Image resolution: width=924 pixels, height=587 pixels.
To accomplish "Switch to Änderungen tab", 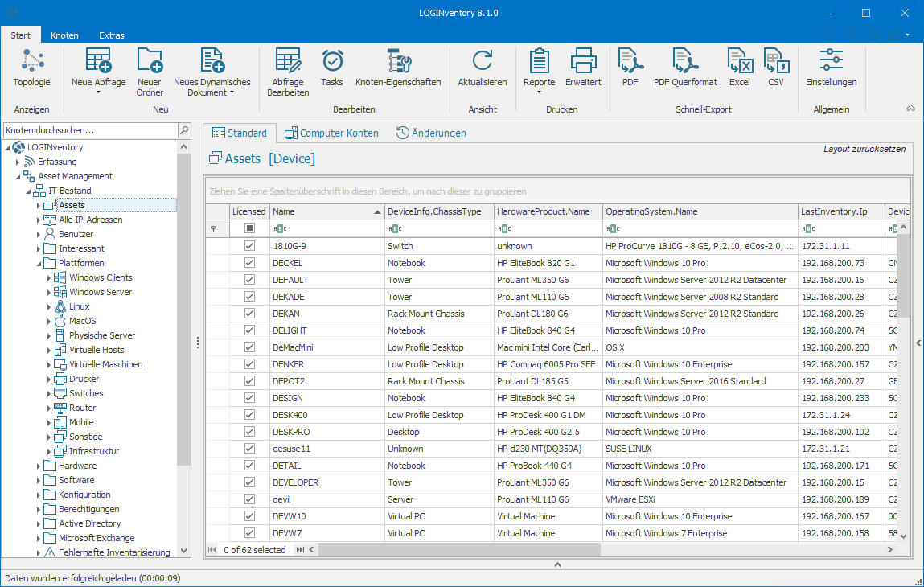I will (x=431, y=133).
